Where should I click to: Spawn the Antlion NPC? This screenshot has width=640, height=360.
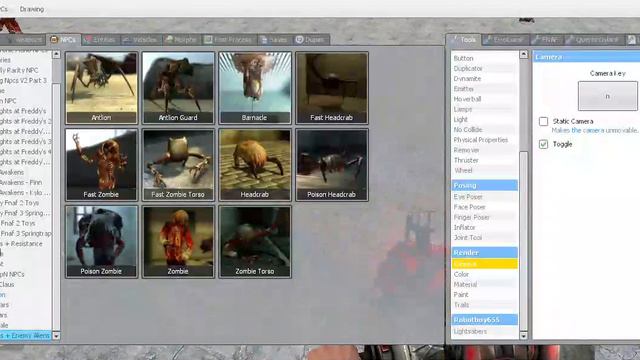tap(102, 88)
